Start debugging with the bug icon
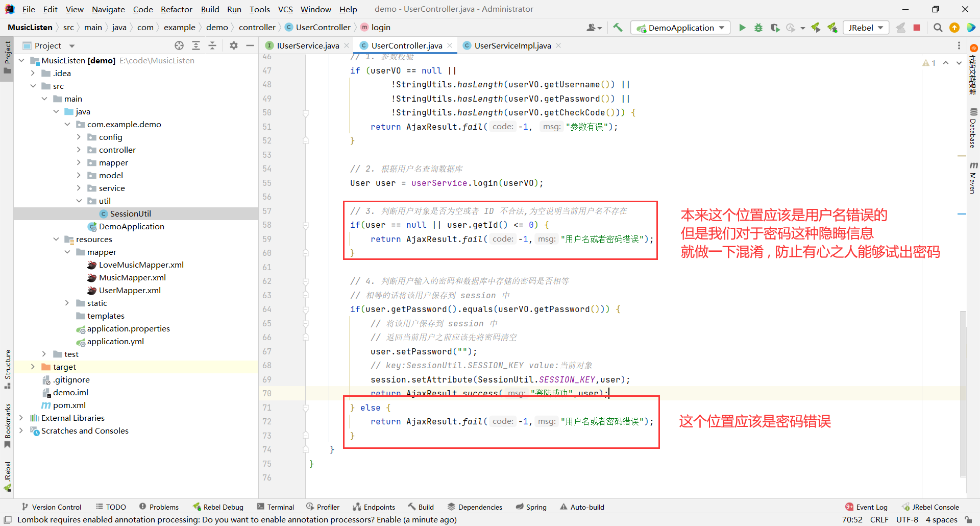 pyautogui.click(x=758, y=28)
